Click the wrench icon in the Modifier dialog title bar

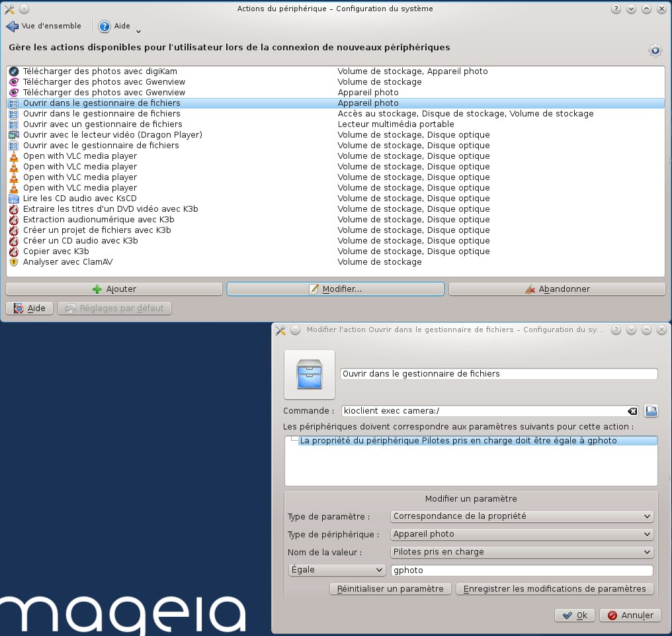point(280,330)
